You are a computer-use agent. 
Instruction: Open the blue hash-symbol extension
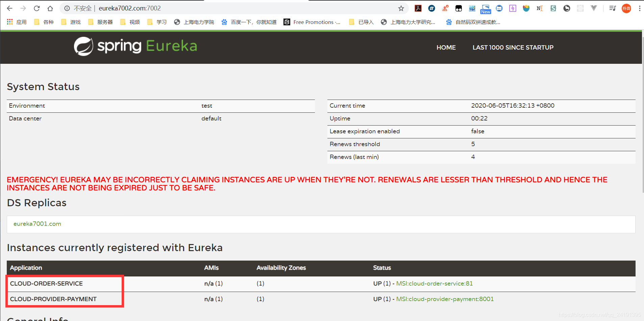pos(431,8)
